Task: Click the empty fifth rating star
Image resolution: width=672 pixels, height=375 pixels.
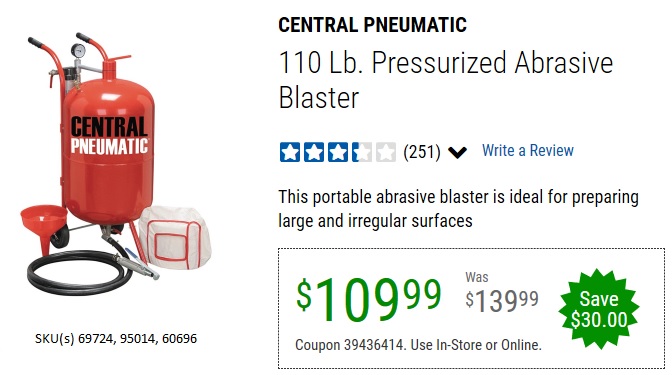Action: tap(386, 152)
